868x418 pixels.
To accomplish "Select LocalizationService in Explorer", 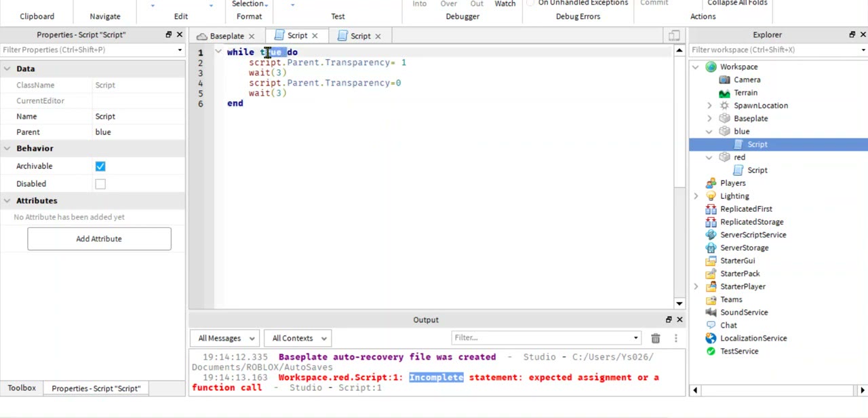I will click(x=753, y=338).
